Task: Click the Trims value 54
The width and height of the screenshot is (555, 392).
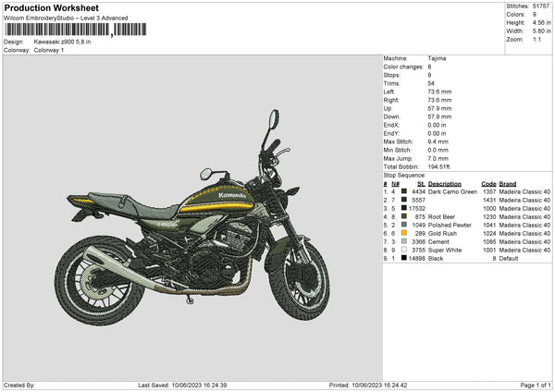Action: 431,83
